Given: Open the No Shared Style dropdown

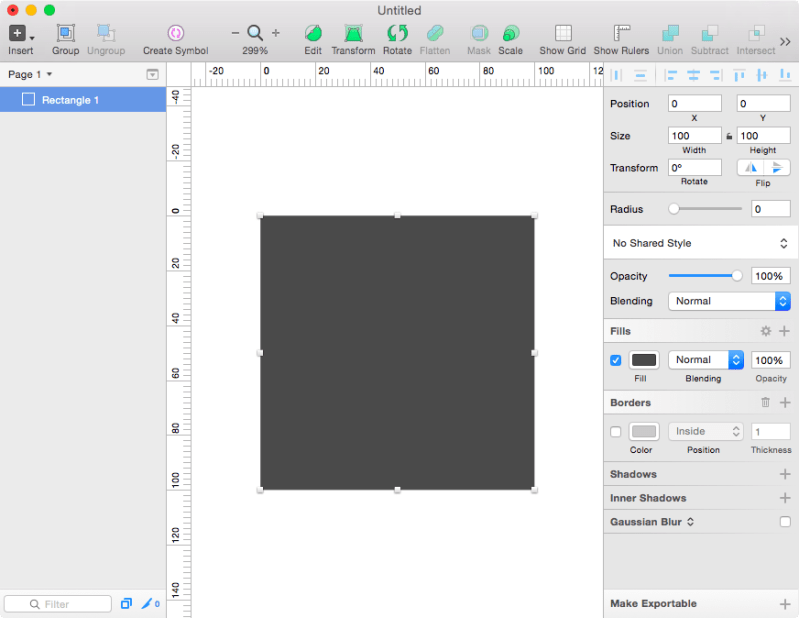Looking at the screenshot, I should pyautogui.click(x=701, y=243).
